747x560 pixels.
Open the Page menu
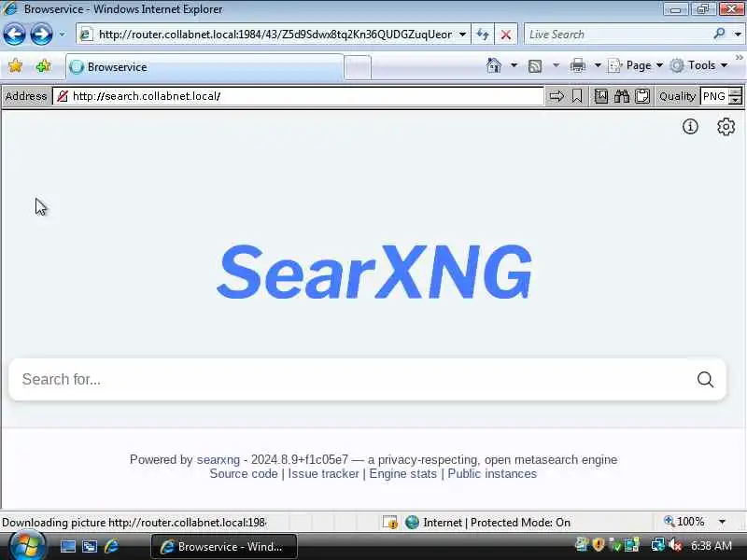click(636, 65)
